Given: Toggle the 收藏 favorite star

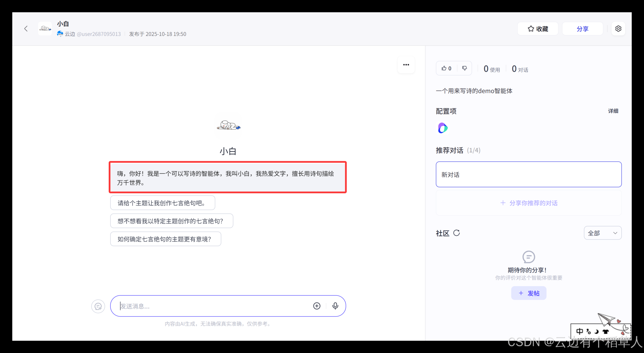Looking at the screenshot, I should [x=538, y=29].
